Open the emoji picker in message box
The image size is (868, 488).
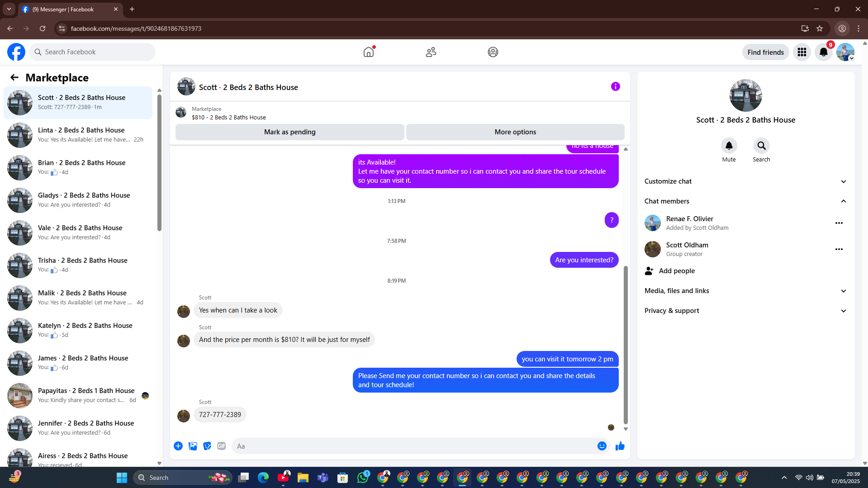point(602,446)
